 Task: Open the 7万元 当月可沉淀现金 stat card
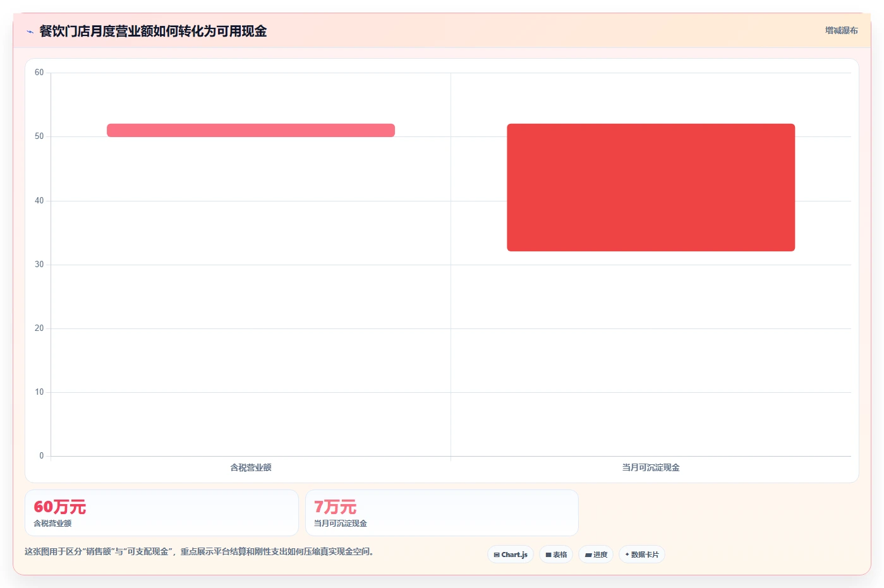pyautogui.click(x=442, y=513)
